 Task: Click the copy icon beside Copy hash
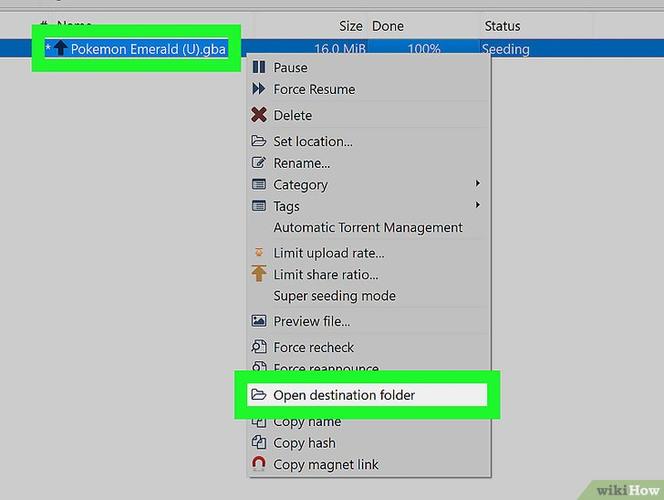259,442
